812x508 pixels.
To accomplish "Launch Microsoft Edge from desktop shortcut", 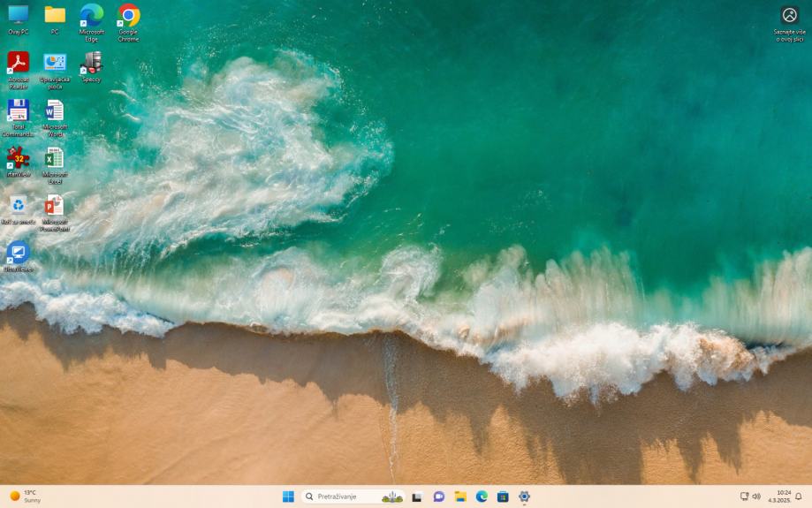I will tap(92, 22).
